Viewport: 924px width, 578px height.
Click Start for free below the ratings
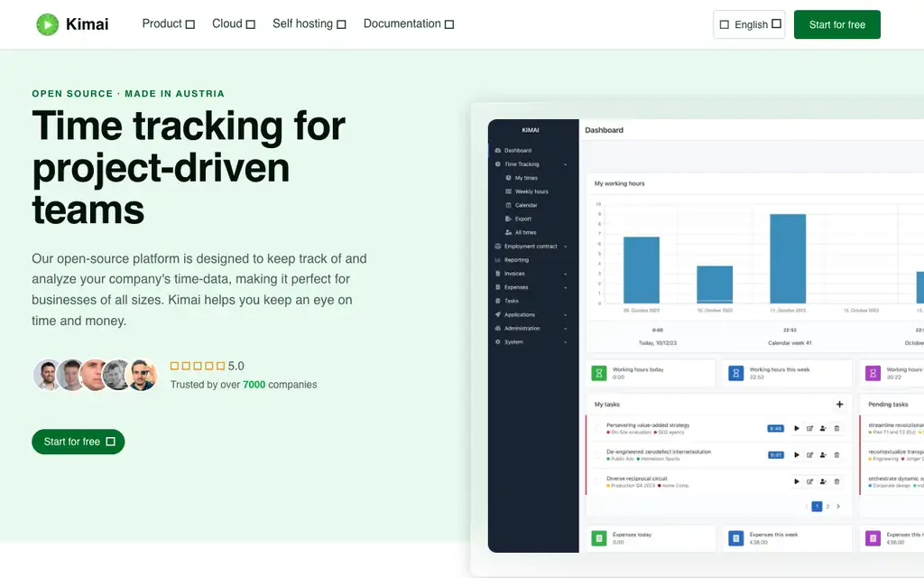pyautogui.click(x=78, y=442)
